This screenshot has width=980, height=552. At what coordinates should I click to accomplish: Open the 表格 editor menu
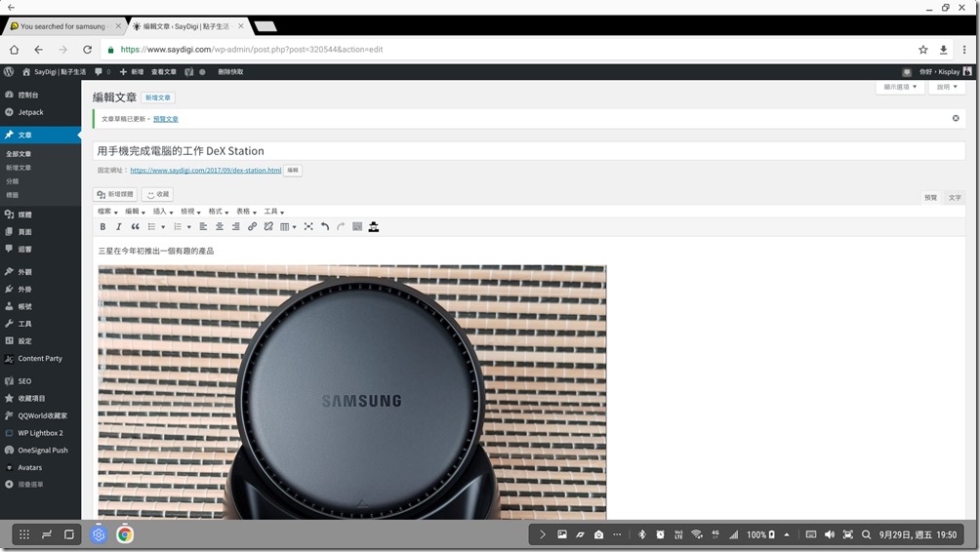coord(246,212)
